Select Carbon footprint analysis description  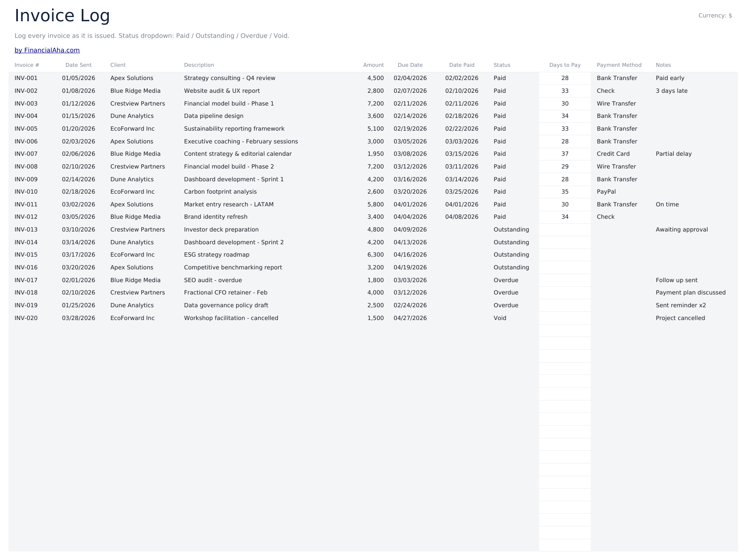220,192
